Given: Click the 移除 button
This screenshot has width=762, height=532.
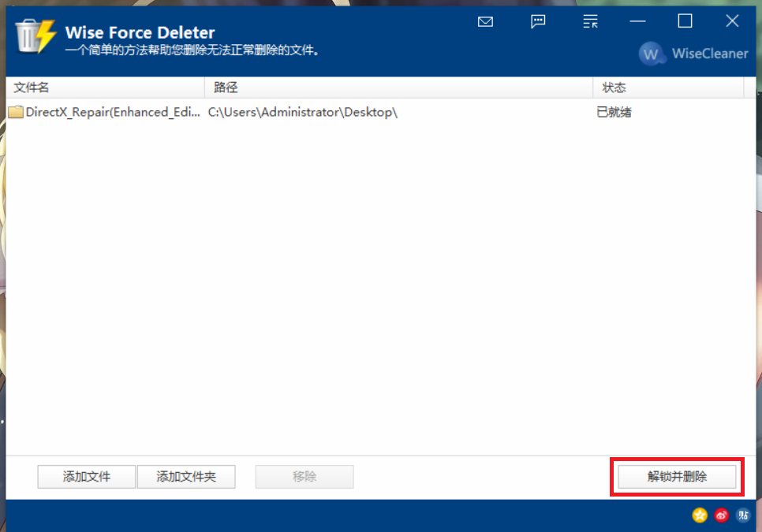Looking at the screenshot, I should [304, 477].
